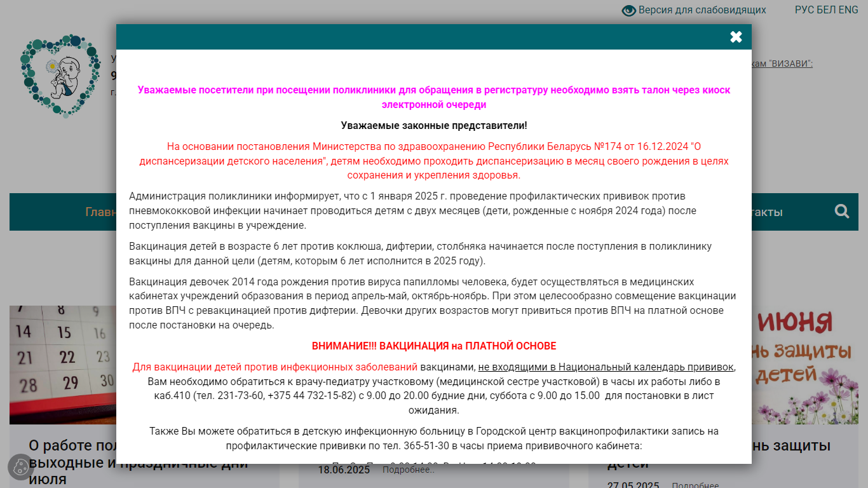
Task: Click the underlined Национальный календарь прививок text
Action: coord(606,367)
